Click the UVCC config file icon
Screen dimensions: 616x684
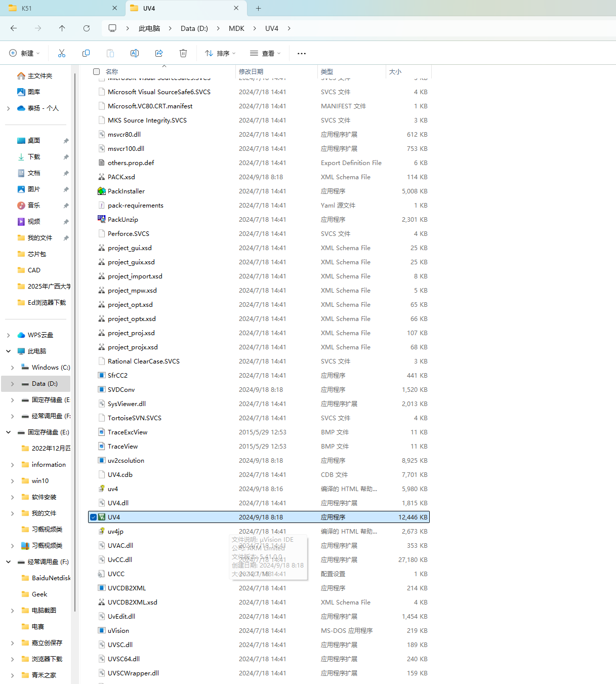click(102, 574)
